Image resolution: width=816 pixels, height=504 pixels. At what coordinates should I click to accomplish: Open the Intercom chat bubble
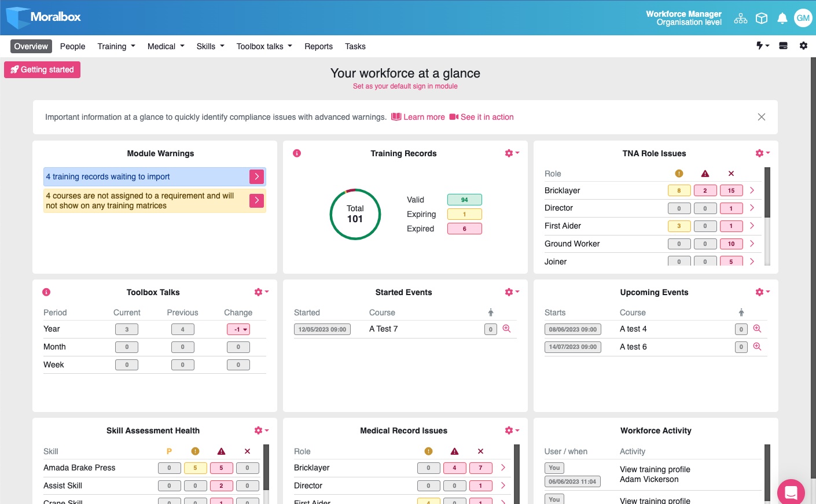tap(791, 491)
